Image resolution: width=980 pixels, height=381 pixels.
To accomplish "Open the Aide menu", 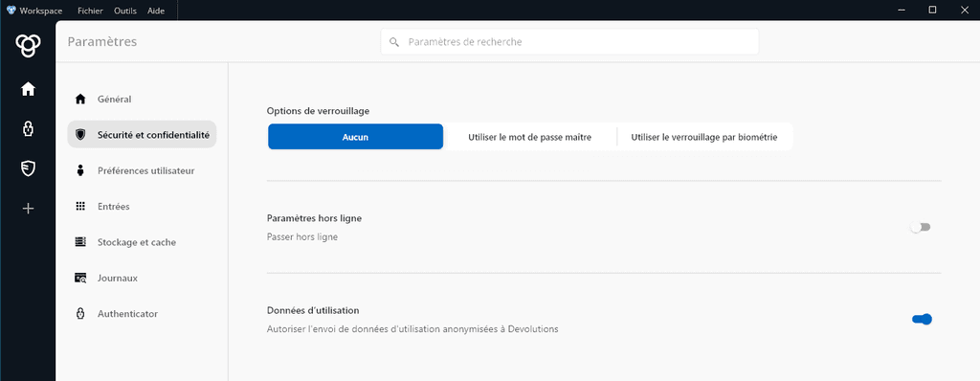I will 156,11.
